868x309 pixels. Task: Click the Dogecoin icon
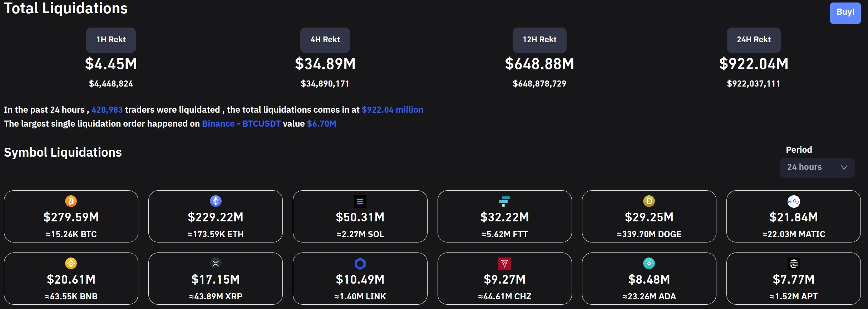(649, 201)
